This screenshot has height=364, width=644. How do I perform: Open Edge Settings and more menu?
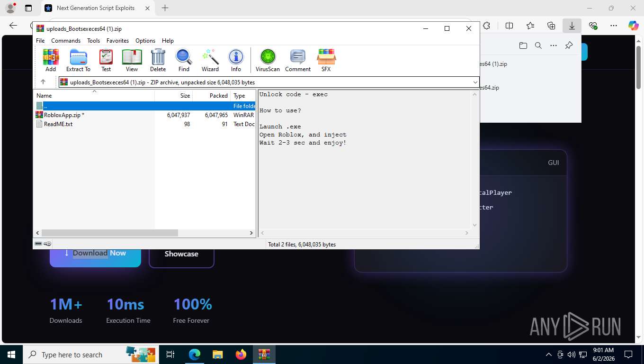(614, 26)
